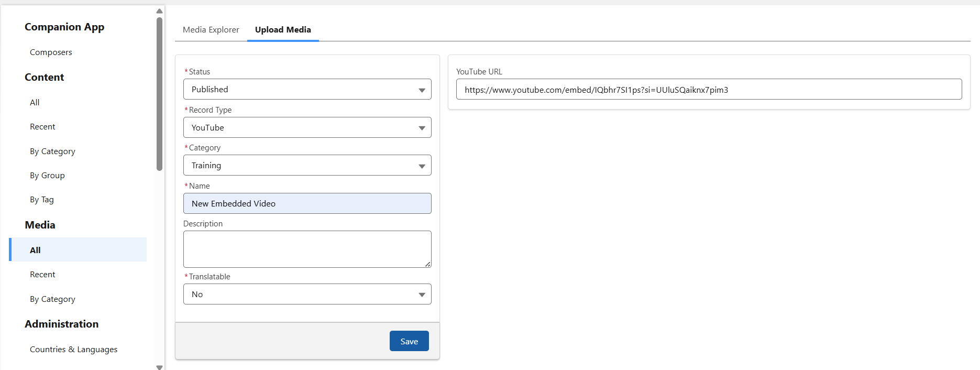Click into the Name input field
This screenshot has height=370, width=980.
coord(307,203)
